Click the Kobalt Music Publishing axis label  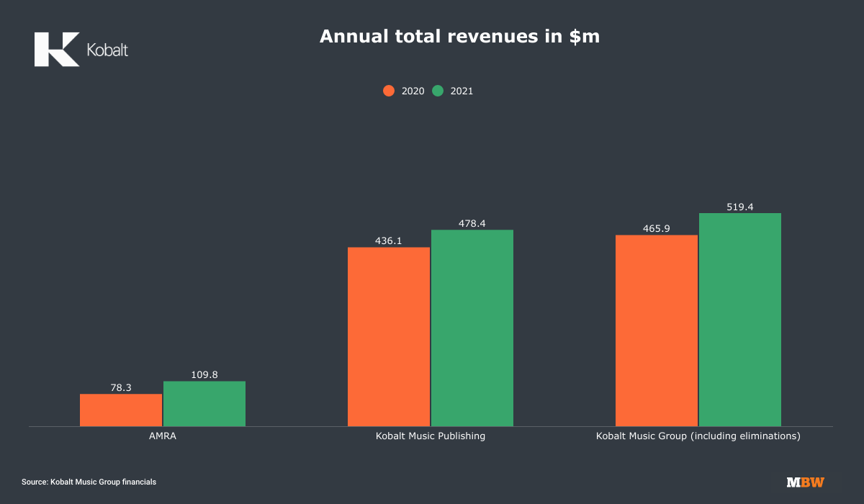click(x=431, y=436)
